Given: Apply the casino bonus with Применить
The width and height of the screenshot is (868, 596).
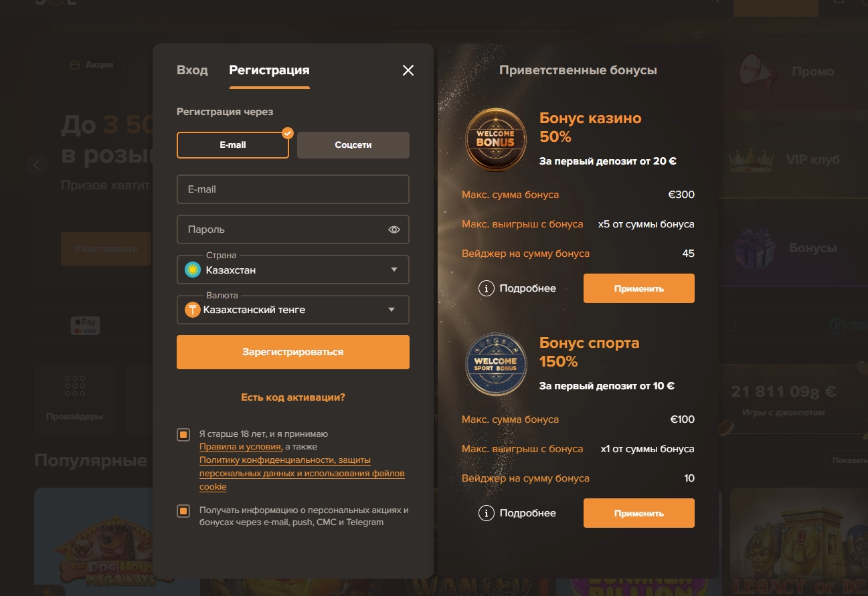Looking at the screenshot, I should (x=639, y=288).
